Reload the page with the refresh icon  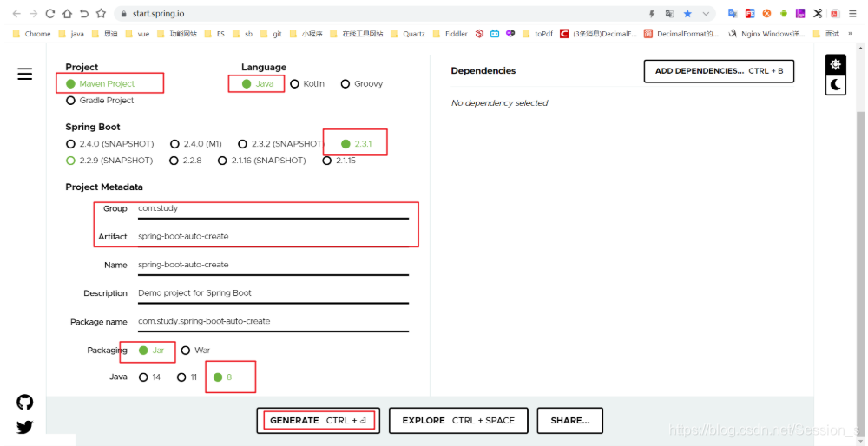coord(50,13)
